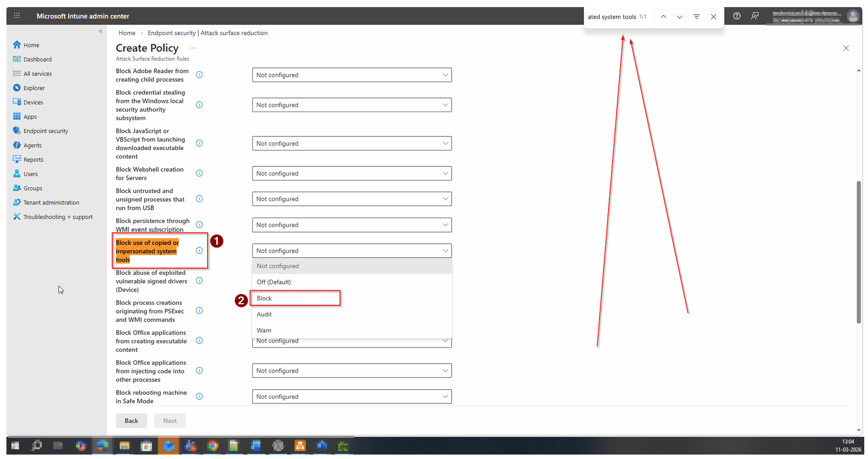Click the Back button

click(x=131, y=421)
